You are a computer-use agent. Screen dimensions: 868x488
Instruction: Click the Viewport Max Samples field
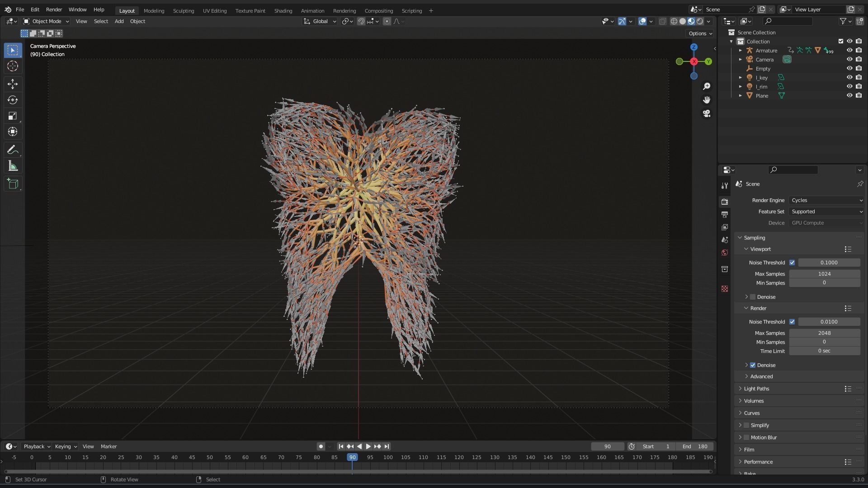coord(825,274)
